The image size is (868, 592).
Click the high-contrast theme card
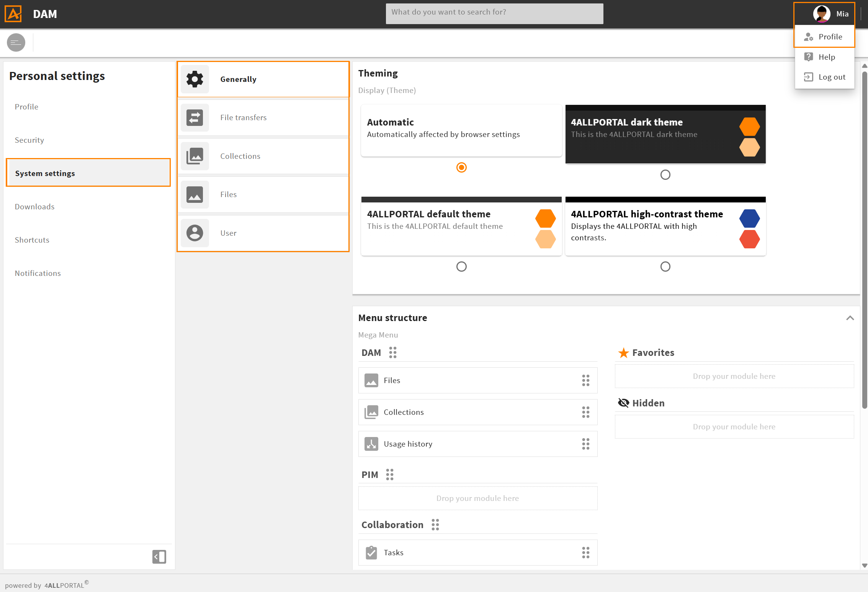pos(665,226)
